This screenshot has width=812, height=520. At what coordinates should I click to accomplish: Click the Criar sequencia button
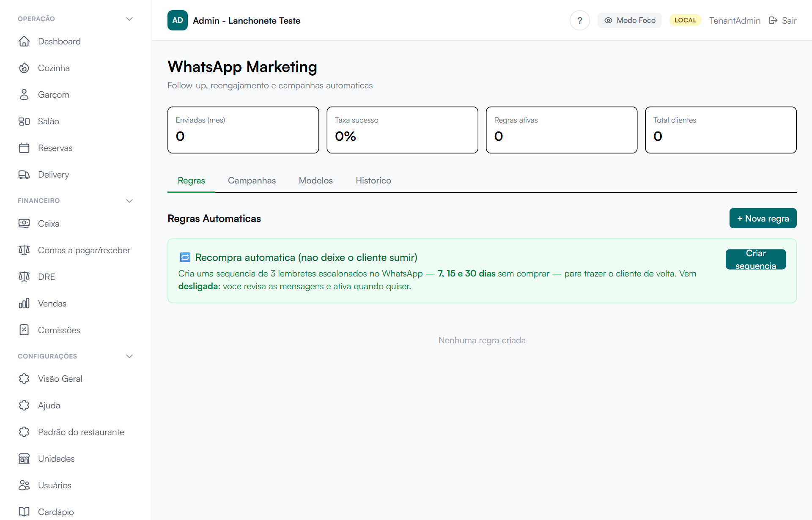(756, 260)
